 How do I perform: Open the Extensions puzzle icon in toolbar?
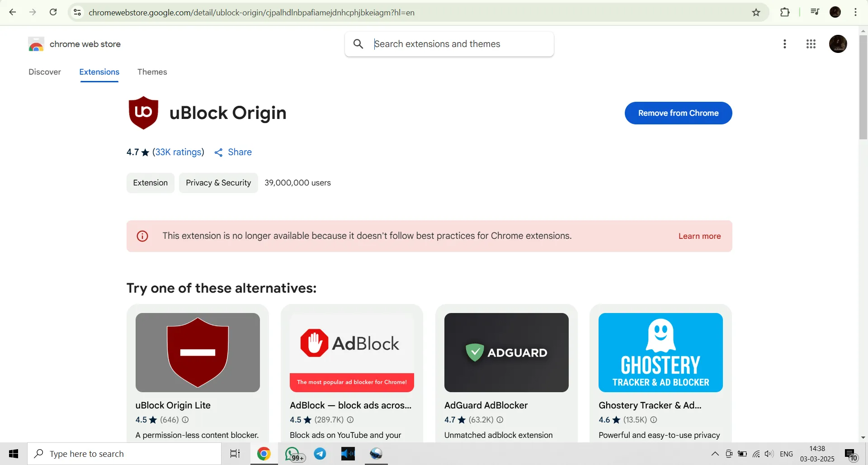click(785, 12)
